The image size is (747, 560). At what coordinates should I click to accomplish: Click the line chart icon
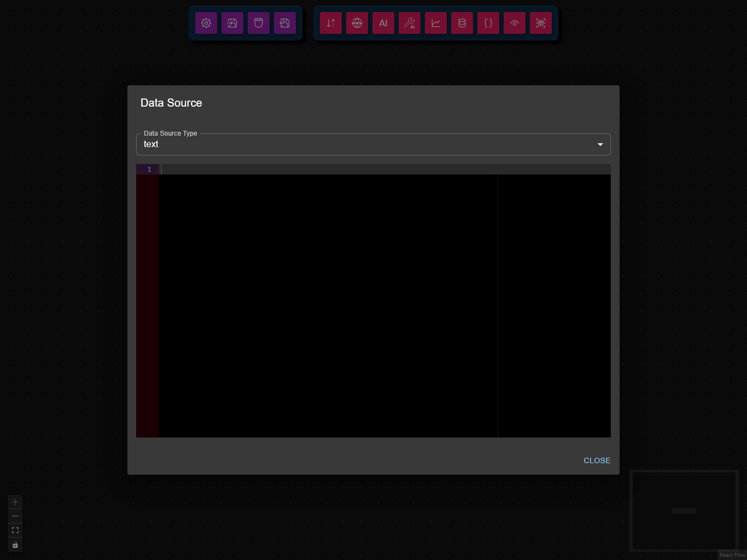(x=436, y=23)
